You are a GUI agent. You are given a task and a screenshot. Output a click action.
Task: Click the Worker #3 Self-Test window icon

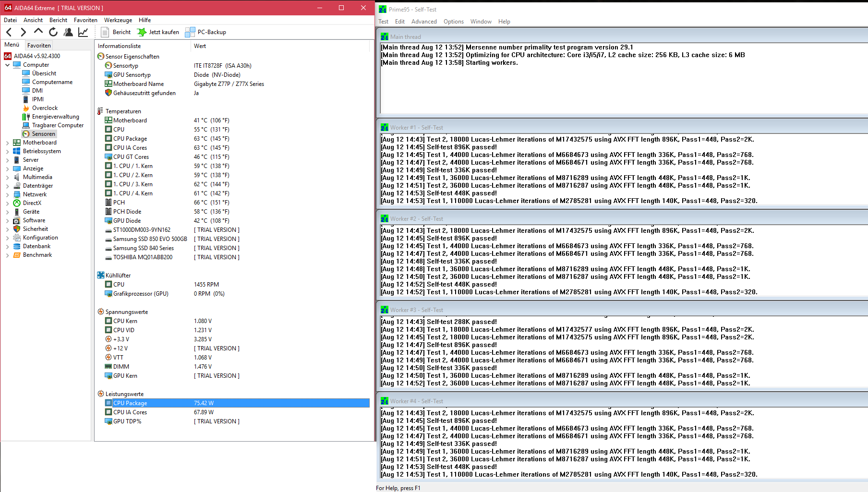[385, 310]
